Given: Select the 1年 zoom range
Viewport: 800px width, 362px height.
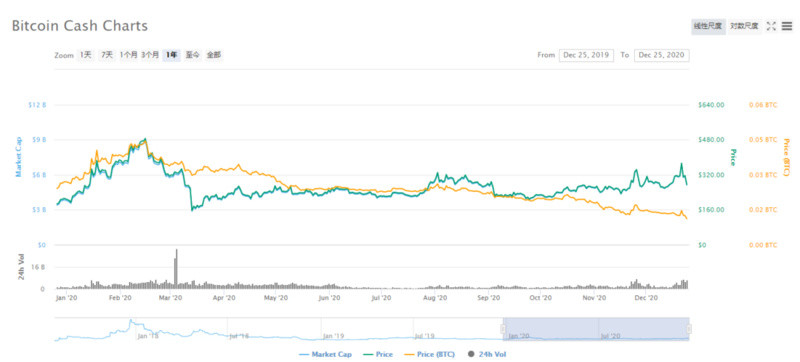Looking at the screenshot, I should point(171,55).
